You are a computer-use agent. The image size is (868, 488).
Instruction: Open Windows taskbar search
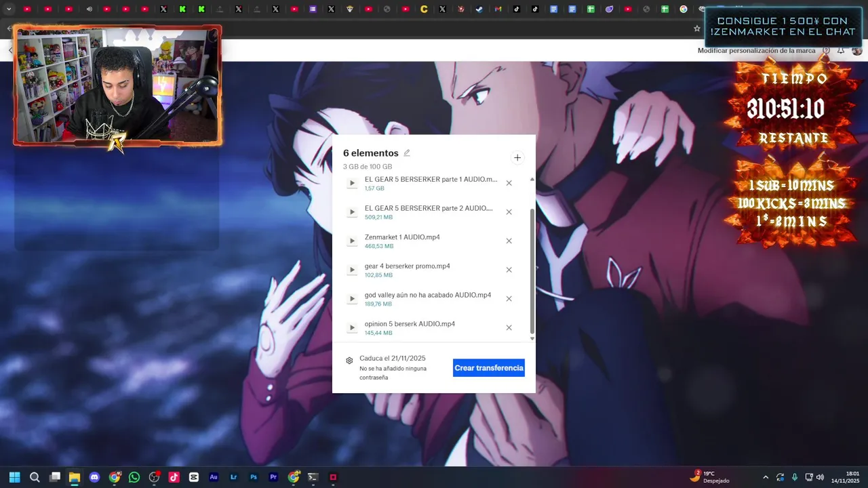35,477
